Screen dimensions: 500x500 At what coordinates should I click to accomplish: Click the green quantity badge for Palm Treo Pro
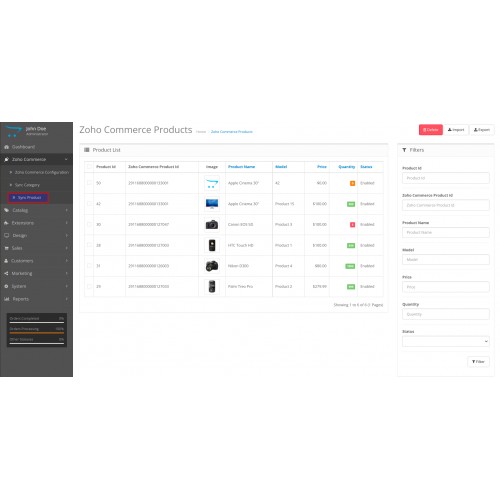pyautogui.click(x=351, y=287)
